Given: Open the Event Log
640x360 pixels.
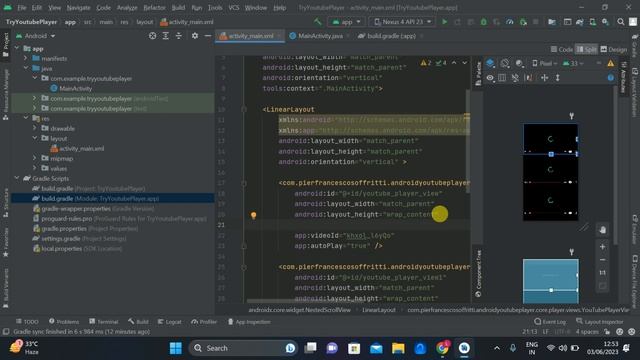Looking at the screenshot, I should [x=550, y=322].
